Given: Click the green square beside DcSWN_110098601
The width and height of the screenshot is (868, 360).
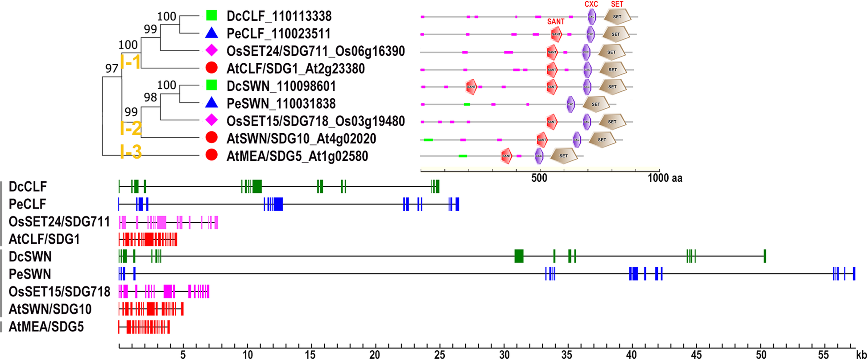Looking at the screenshot, I should point(211,85).
